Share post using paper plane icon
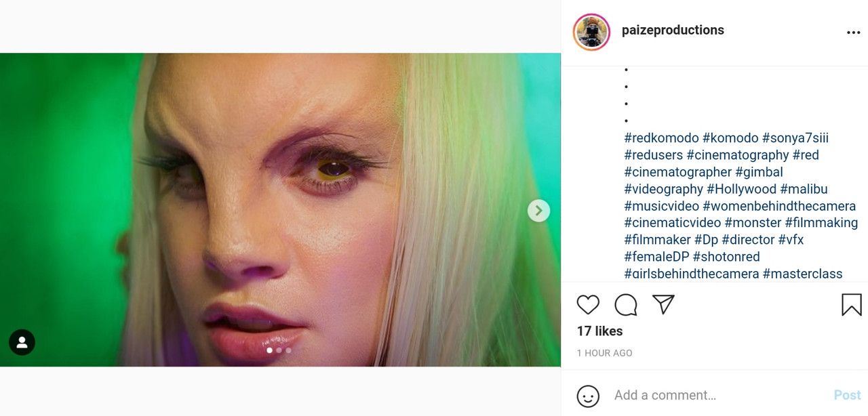The height and width of the screenshot is (416, 868). click(663, 305)
